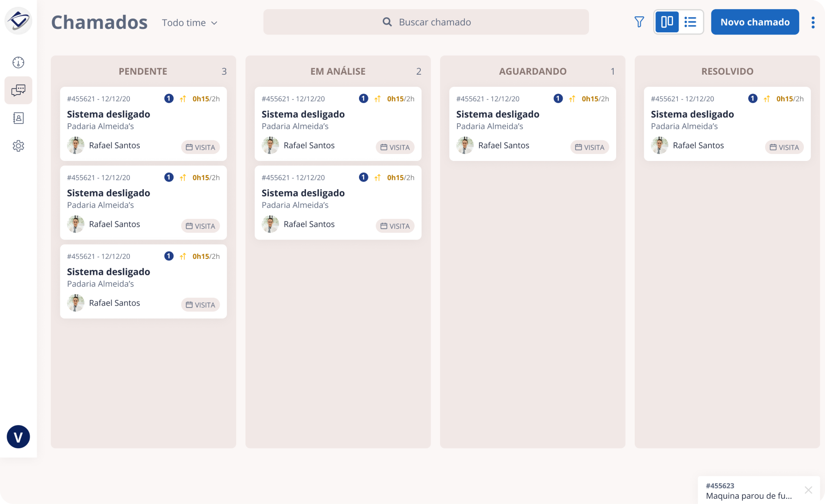825x504 pixels.
Task: Open Sistema desligado title in third PENDENTE card
Action: (x=108, y=272)
